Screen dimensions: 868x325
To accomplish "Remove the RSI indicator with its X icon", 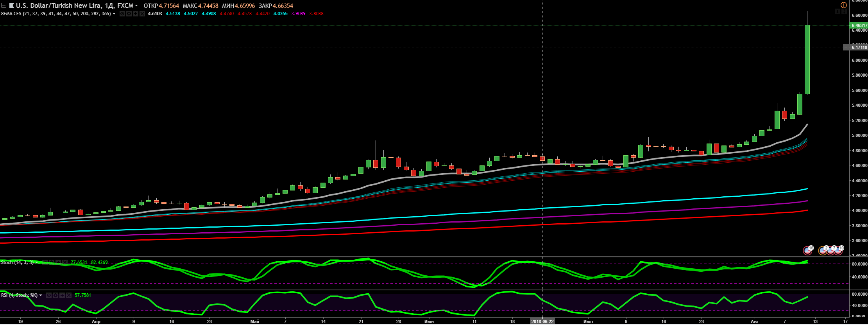I will [69, 295].
